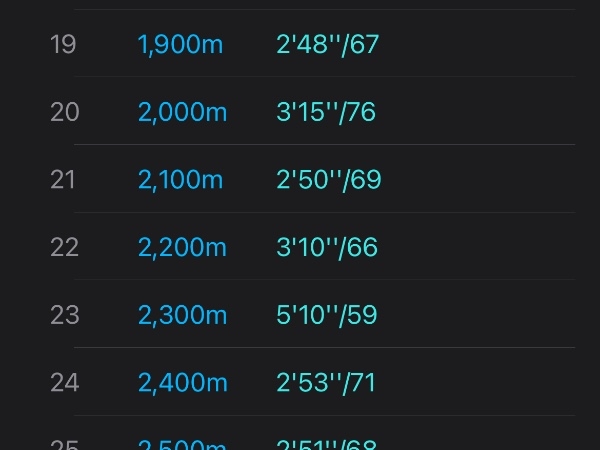
Task: Tap the 3'10''/66 pace value
Action: 327,248
